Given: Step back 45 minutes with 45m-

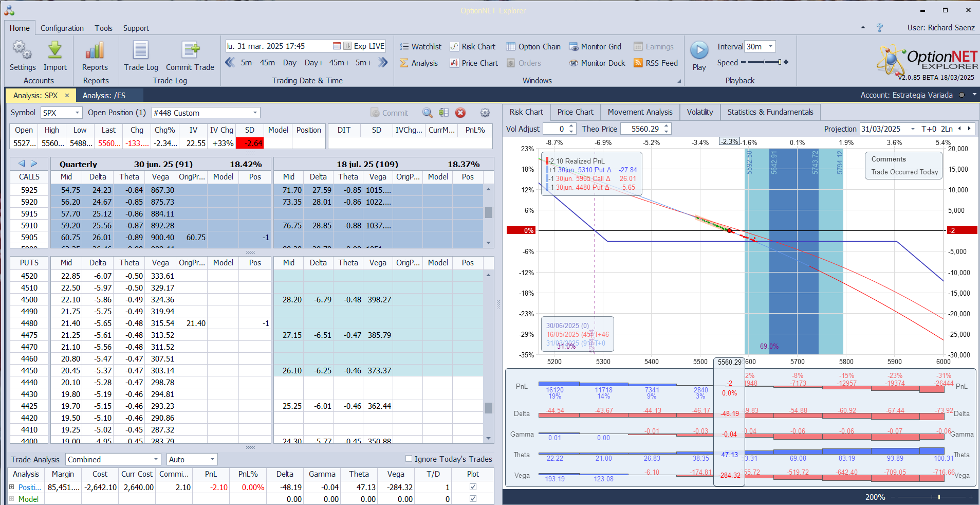Looking at the screenshot, I should (x=268, y=63).
